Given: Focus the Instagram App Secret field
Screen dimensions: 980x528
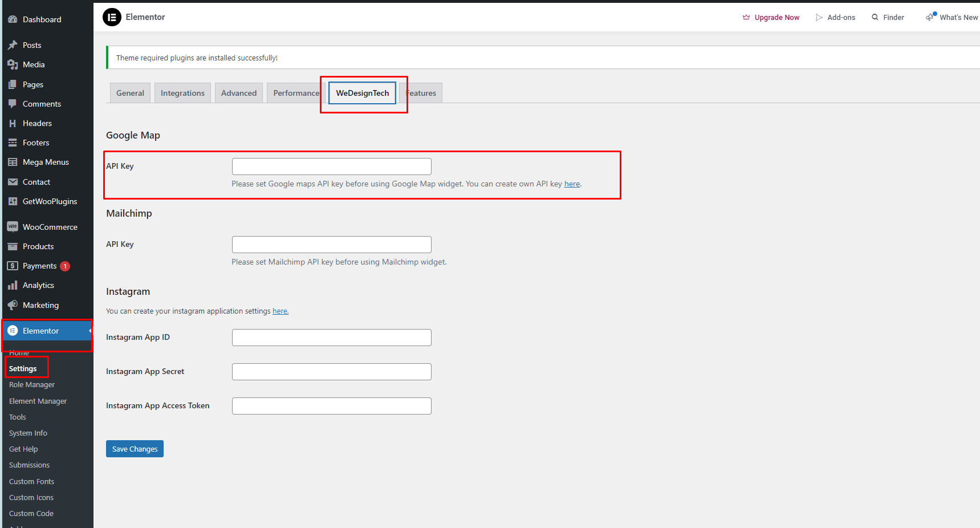Looking at the screenshot, I should [332, 372].
